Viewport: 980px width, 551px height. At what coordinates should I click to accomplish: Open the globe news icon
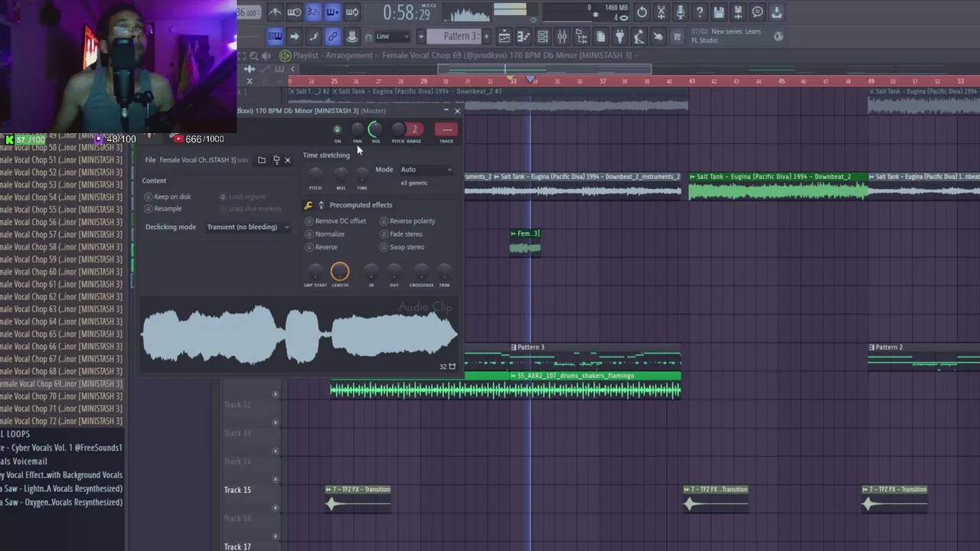(778, 36)
